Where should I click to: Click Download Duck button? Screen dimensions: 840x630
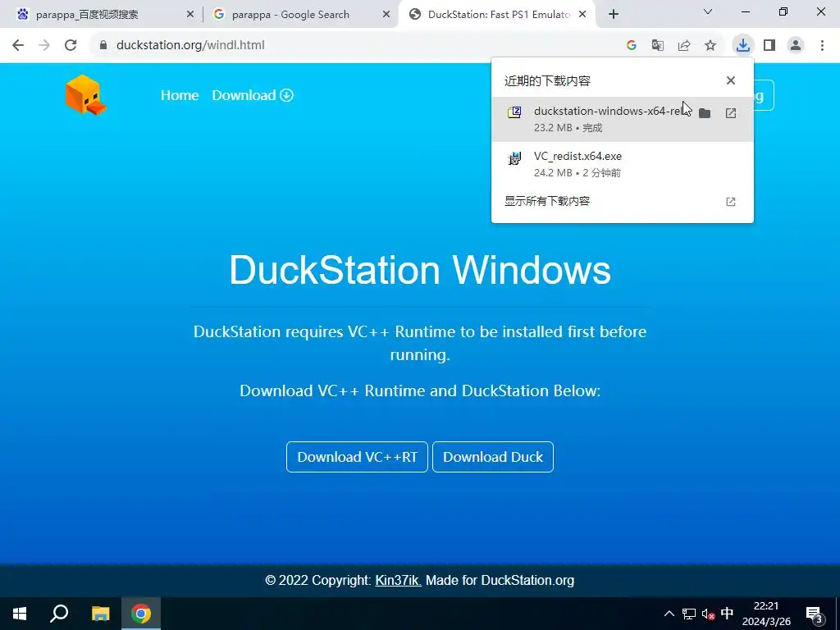pos(493,457)
